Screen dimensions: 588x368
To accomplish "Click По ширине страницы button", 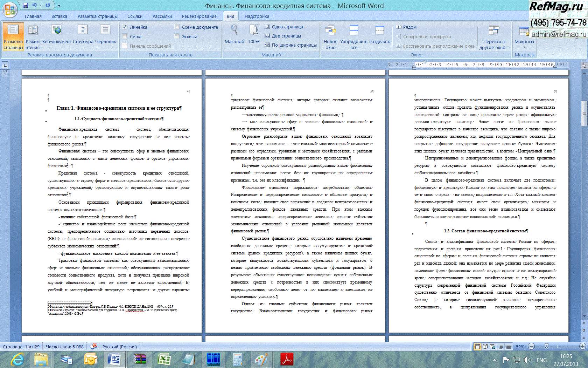I will [290, 45].
